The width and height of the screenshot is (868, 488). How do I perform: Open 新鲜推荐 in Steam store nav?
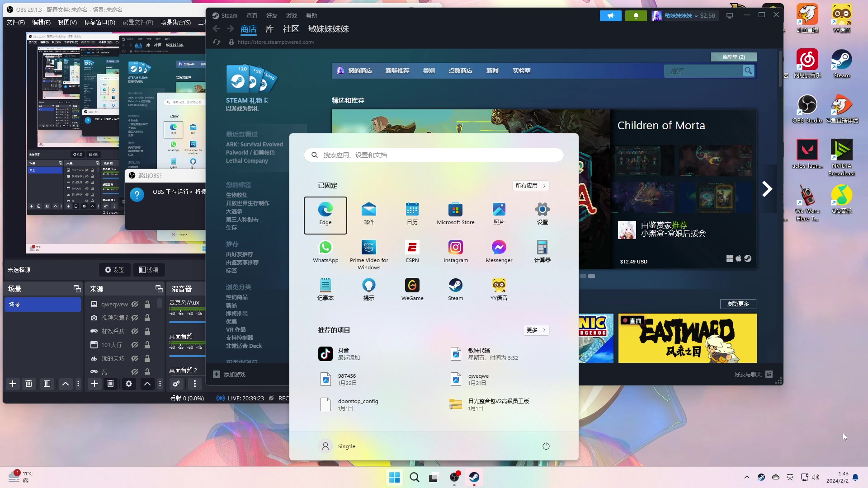tap(397, 71)
